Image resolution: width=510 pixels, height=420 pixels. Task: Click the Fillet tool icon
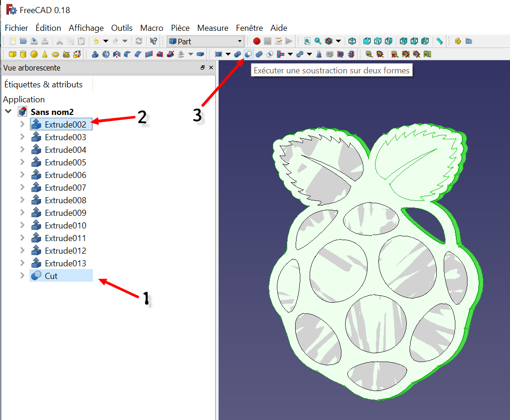point(127,54)
